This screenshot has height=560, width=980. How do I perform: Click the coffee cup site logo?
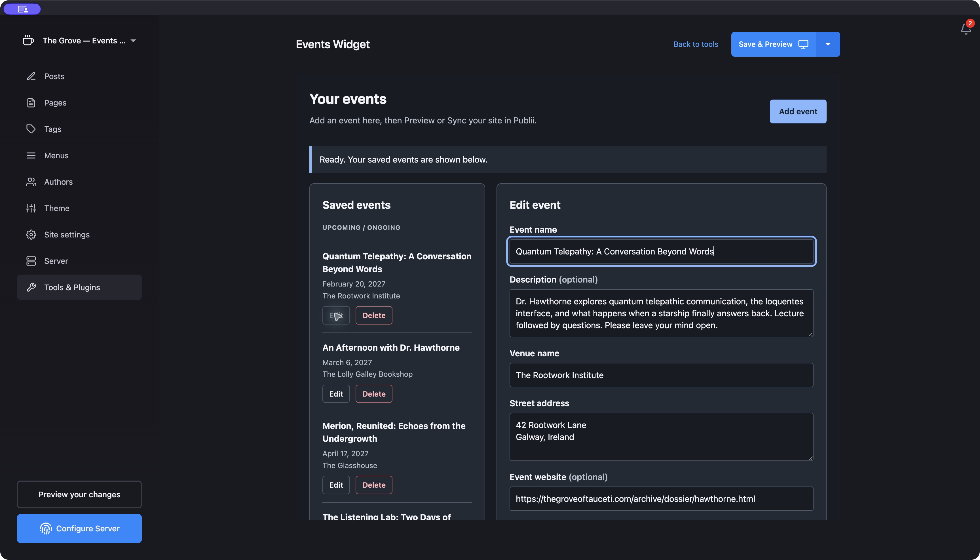(28, 40)
